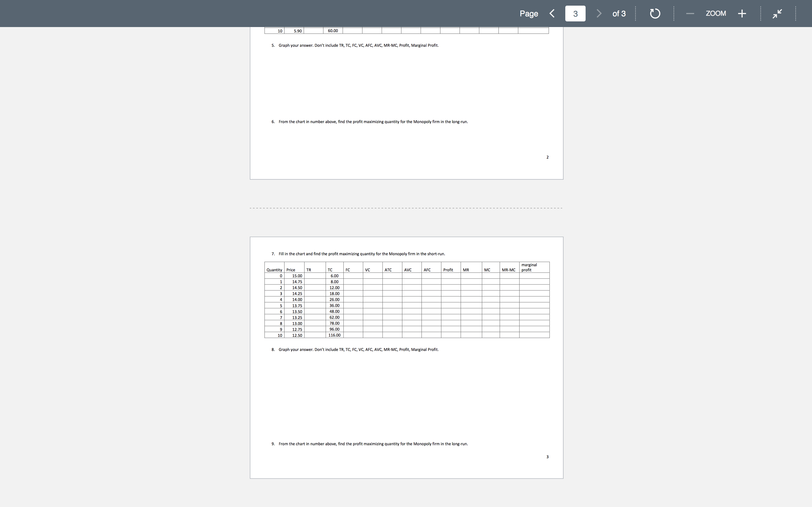This screenshot has height=507, width=812.
Task: Zoom in with the plus icon
Action: tap(742, 14)
